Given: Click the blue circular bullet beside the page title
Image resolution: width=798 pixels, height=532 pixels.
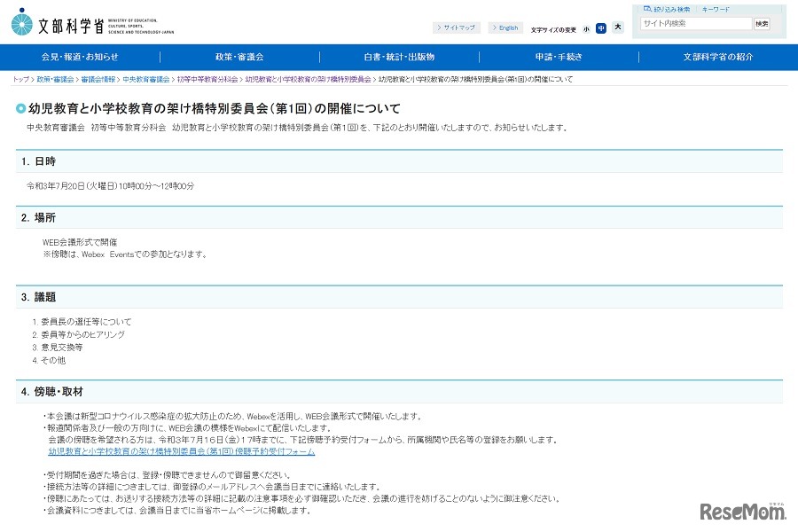Looking at the screenshot, I should [x=20, y=109].
